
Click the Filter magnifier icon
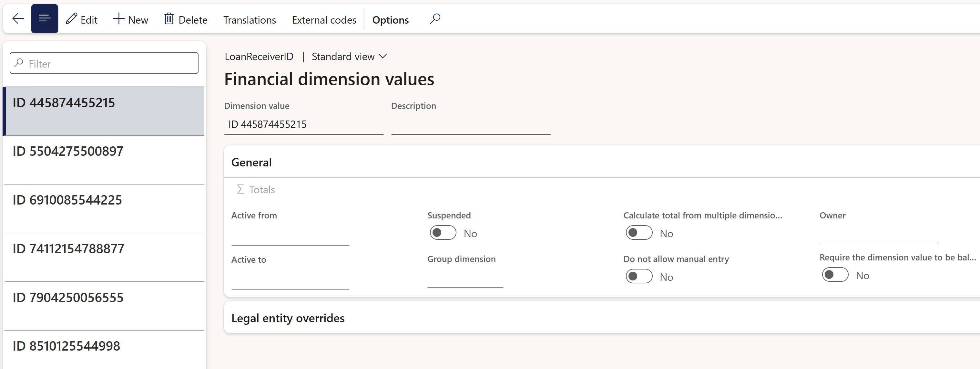coord(19,63)
